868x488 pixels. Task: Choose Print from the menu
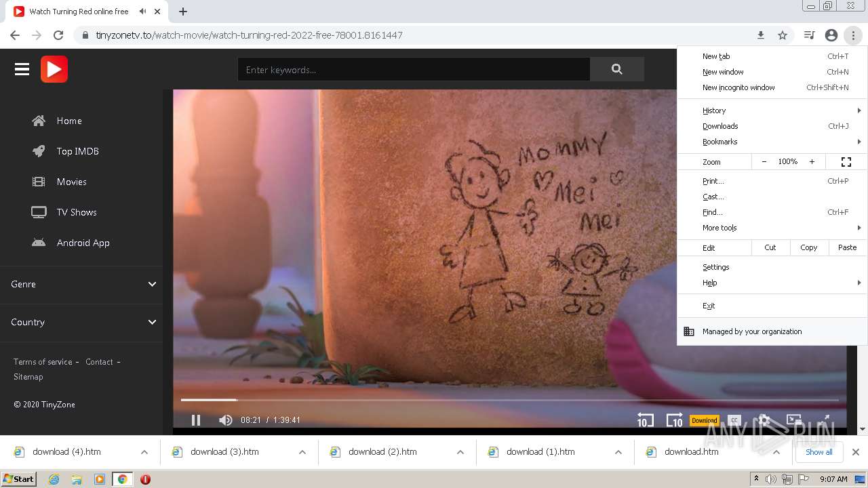pos(772,181)
